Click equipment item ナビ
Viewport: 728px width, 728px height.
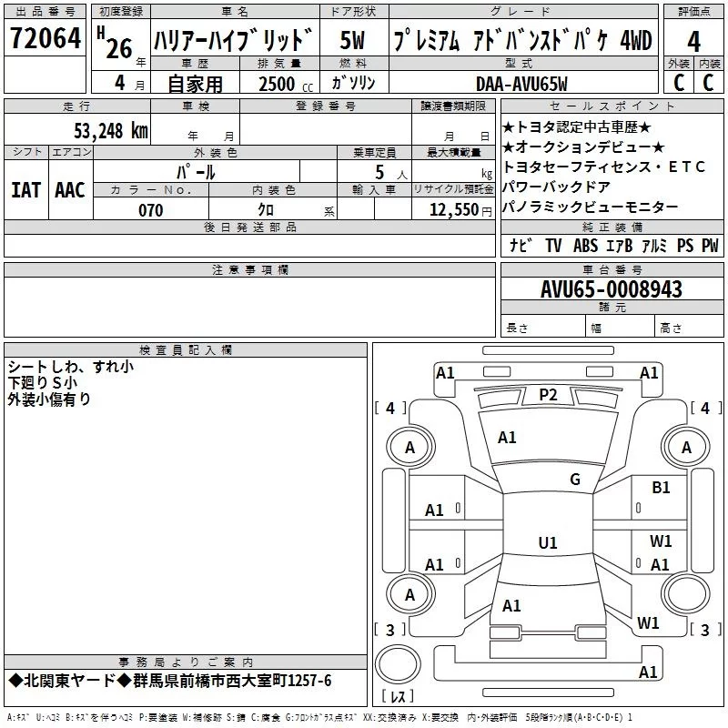pos(521,245)
